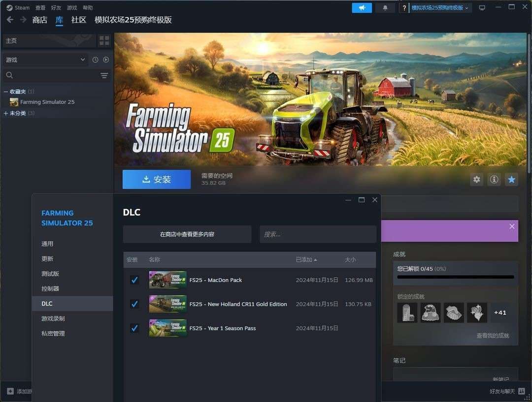Open the account name dropdown

[440, 8]
